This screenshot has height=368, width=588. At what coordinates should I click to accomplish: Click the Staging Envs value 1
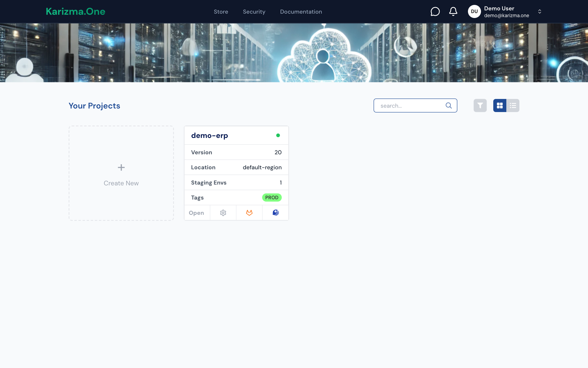(281, 183)
